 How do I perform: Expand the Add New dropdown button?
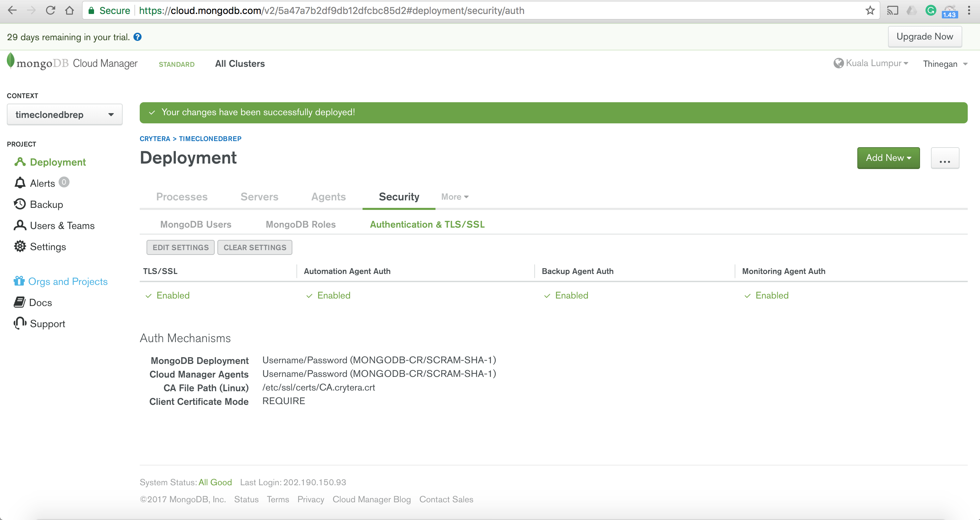[x=888, y=158]
